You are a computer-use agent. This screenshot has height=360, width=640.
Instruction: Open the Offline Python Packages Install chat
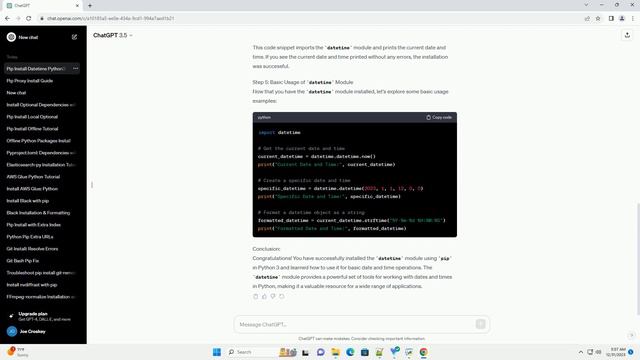click(42, 141)
